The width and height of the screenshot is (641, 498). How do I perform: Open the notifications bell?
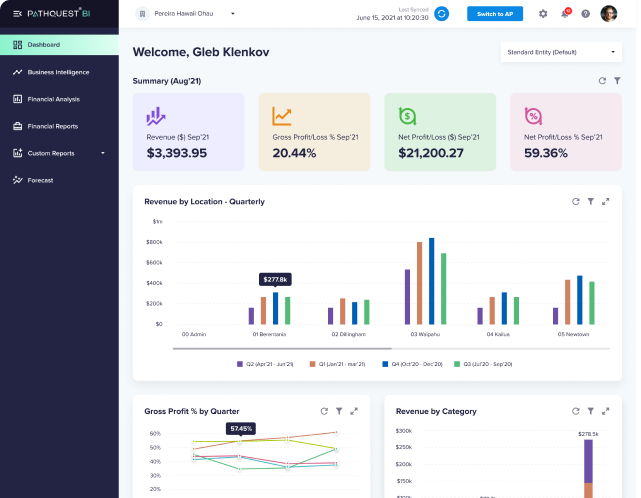coord(565,14)
